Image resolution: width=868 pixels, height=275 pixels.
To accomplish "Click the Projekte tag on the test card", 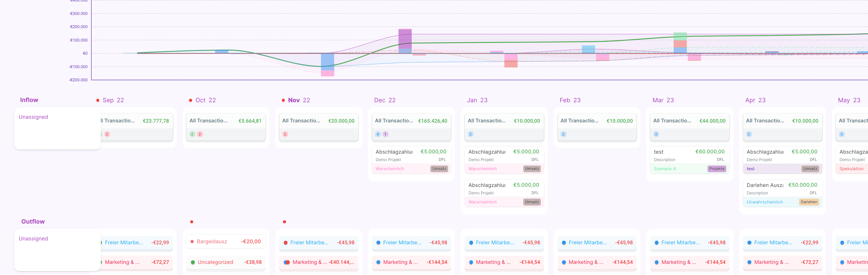I will pyautogui.click(x=716, y=169).
